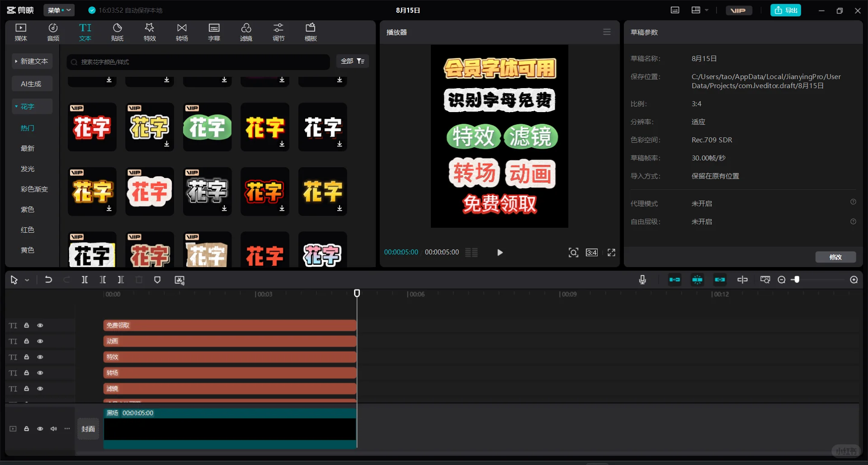Collapse the 花字 category
This screenshot has height=465, width=868.
(x=32, y=106)
